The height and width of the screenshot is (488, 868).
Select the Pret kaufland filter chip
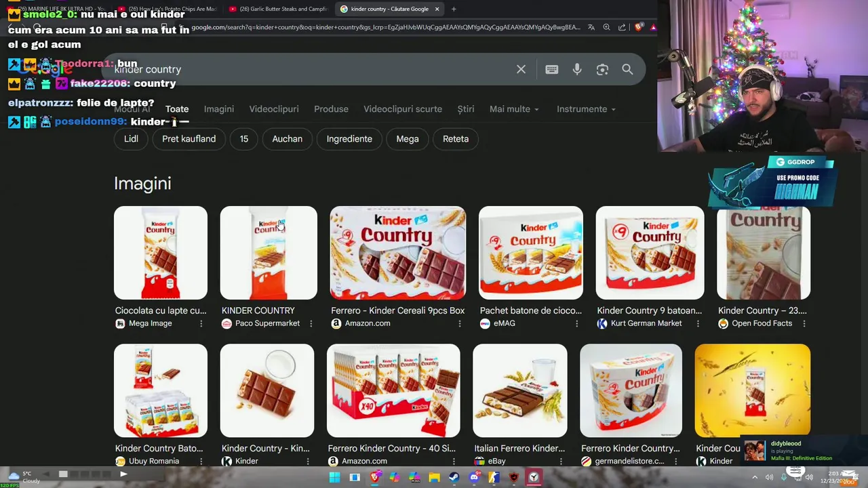coord(189,139)
